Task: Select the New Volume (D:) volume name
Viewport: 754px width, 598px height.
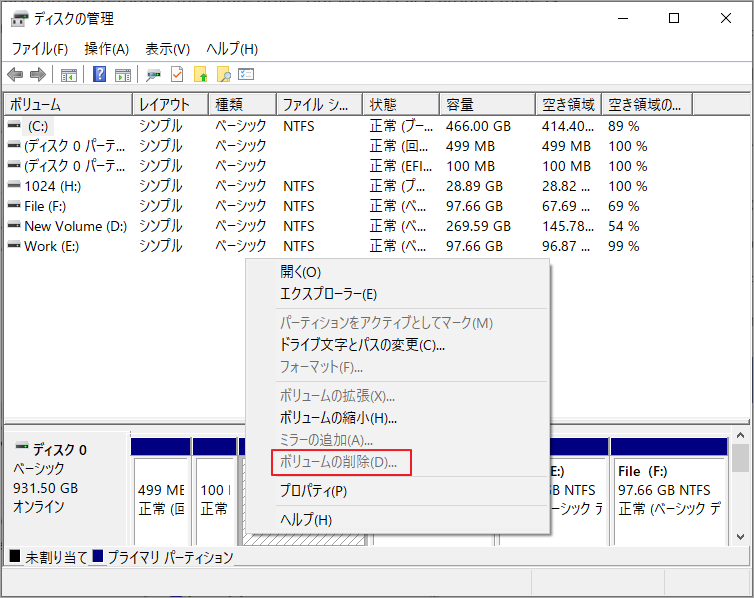Action: [75, 226]
